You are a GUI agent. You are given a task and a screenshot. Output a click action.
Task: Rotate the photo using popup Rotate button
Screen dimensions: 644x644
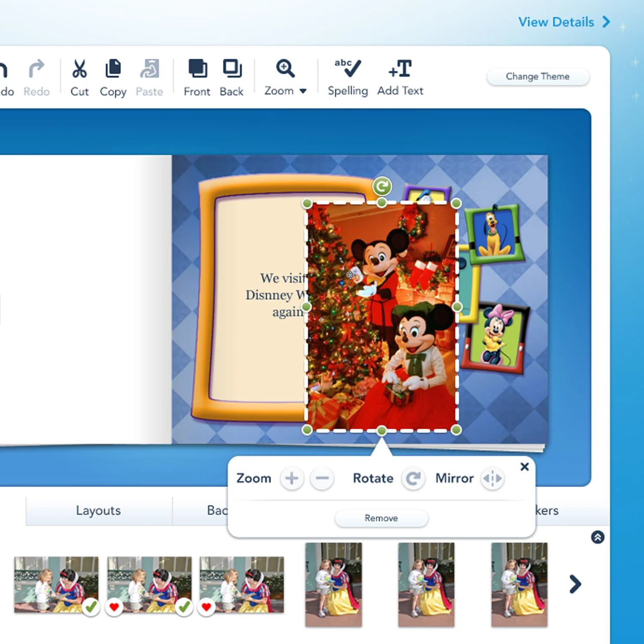click(413, 478)
